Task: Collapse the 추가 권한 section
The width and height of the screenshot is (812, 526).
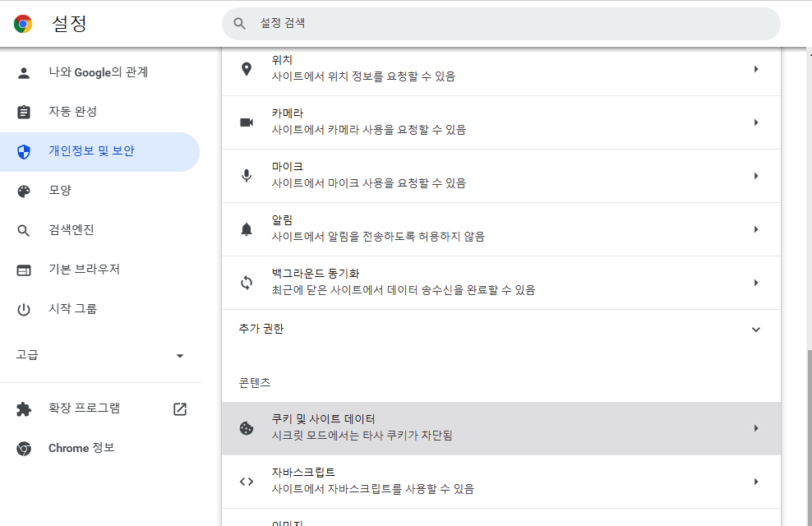Action: click(755, 329)
